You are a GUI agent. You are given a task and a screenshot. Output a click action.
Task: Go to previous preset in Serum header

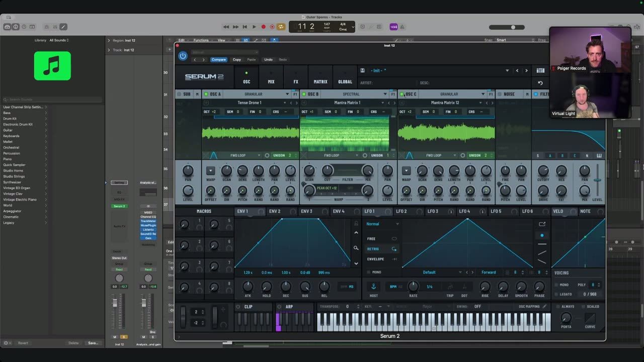tap(517, 71)
